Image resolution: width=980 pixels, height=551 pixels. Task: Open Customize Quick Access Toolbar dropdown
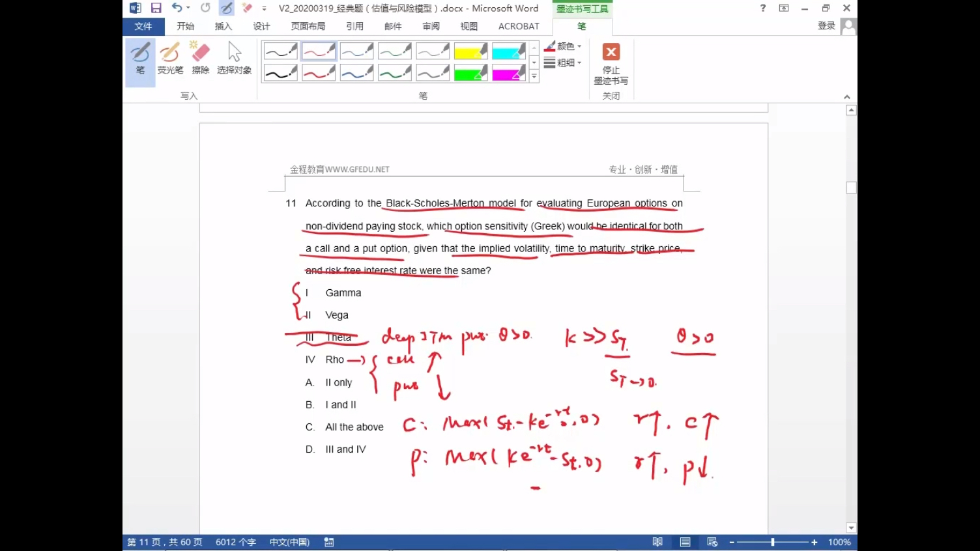[264, 8]
